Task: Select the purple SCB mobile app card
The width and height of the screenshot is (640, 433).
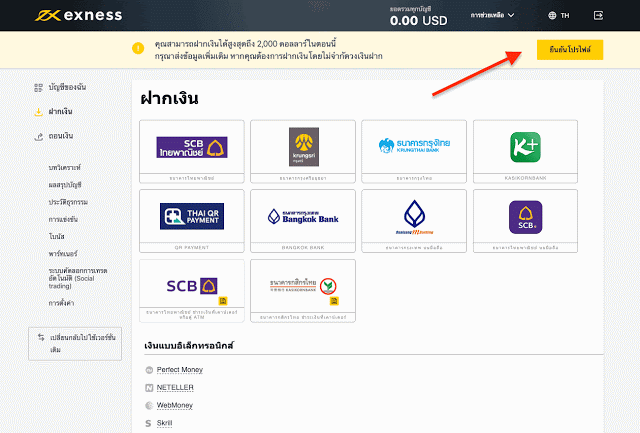Action: [x=525, y=221]
